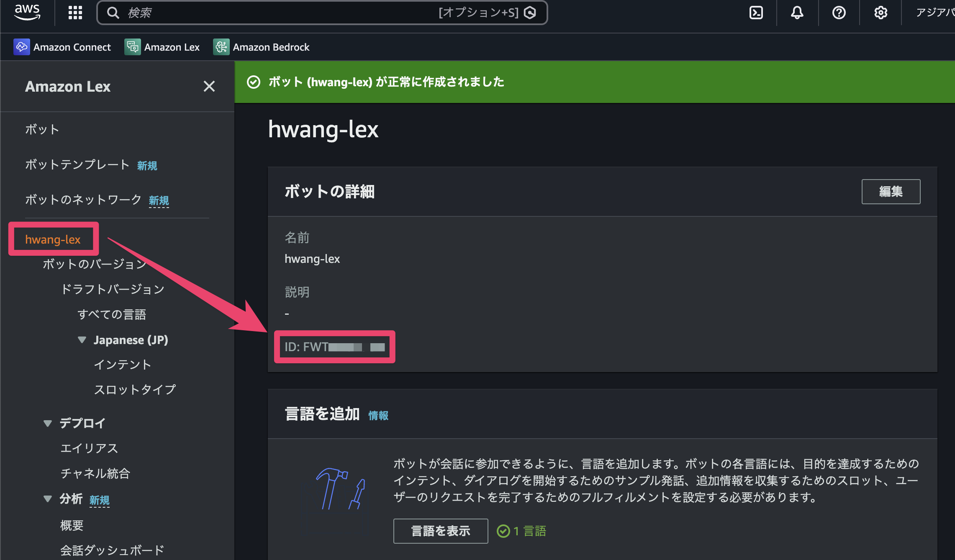Open the Amazon Bedrock shortcut
This screenshot has width=955, height=560.
pos(262,47)
